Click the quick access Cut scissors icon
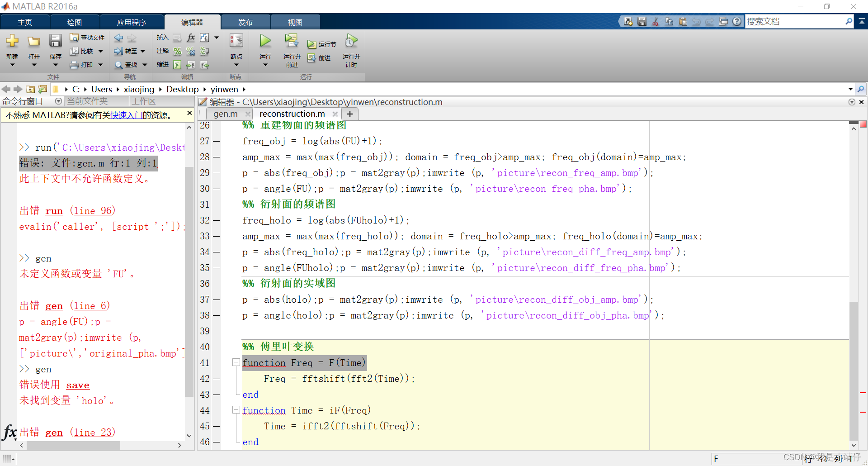This screenshot has height=466, width=868. (x=656, y=21)
